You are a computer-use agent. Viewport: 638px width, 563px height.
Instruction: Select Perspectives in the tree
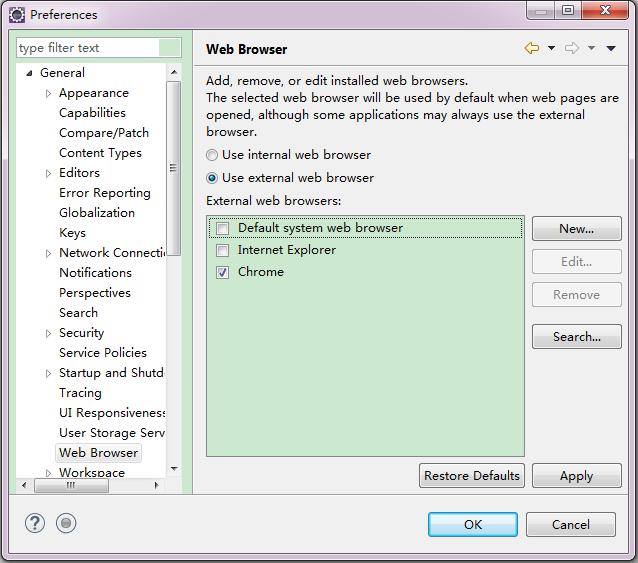click(x=95, y=292)
